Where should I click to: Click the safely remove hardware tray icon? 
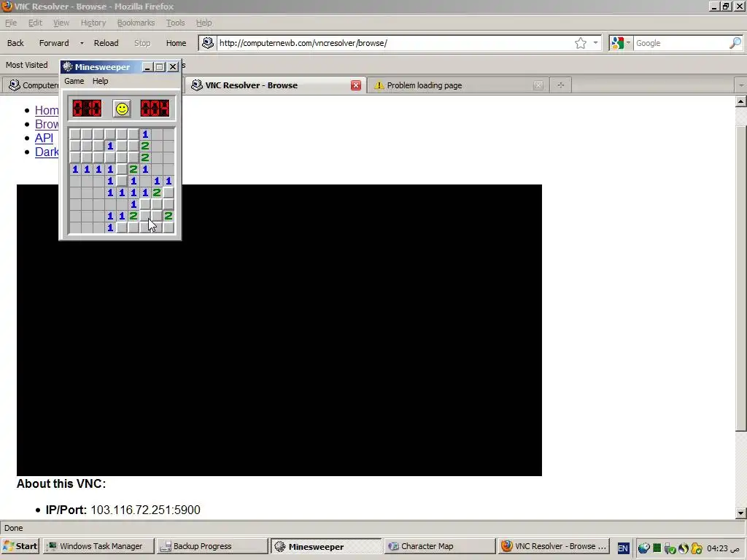[x=670, y=548]
